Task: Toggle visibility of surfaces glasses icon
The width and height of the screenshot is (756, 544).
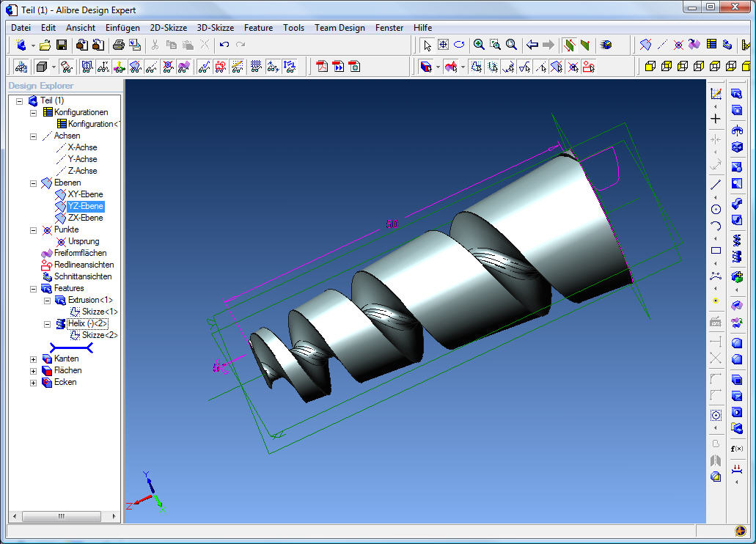Action: coord(183,67)
